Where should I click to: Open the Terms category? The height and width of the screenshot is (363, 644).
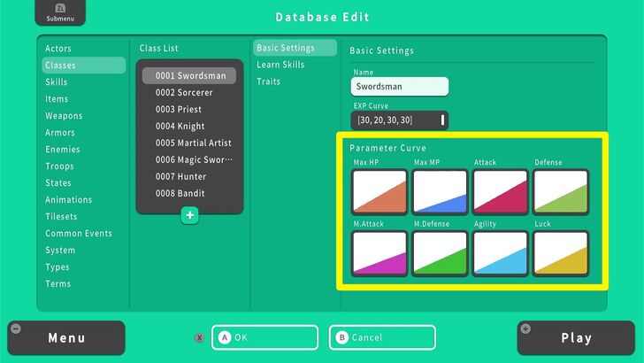pos(57,284)
